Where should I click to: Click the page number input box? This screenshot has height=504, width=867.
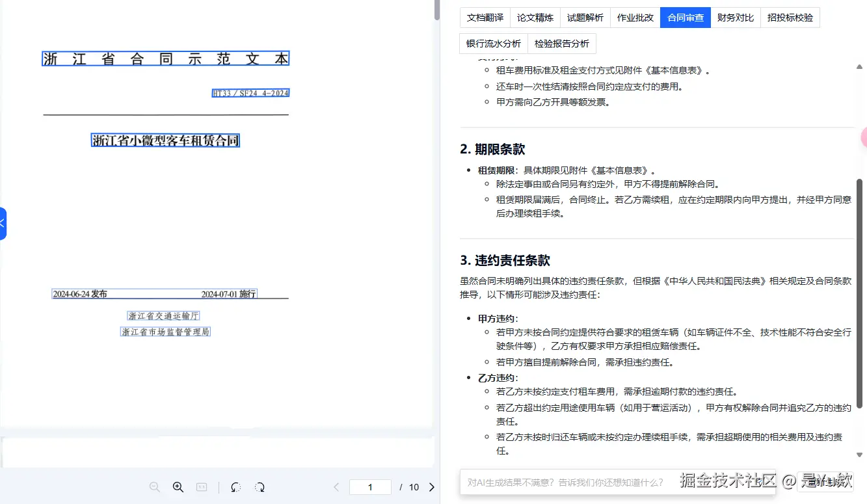369,486
